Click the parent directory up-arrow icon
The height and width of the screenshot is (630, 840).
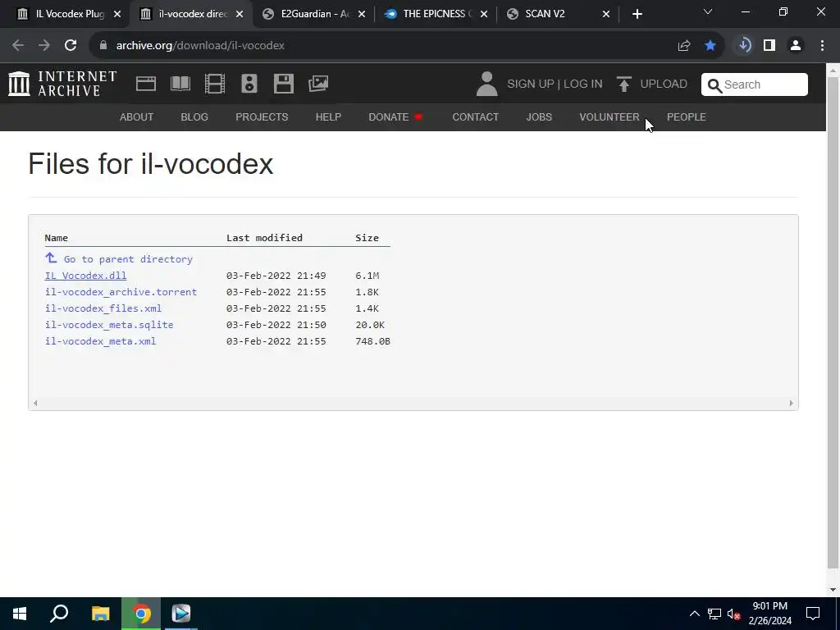tap(51, 258)
